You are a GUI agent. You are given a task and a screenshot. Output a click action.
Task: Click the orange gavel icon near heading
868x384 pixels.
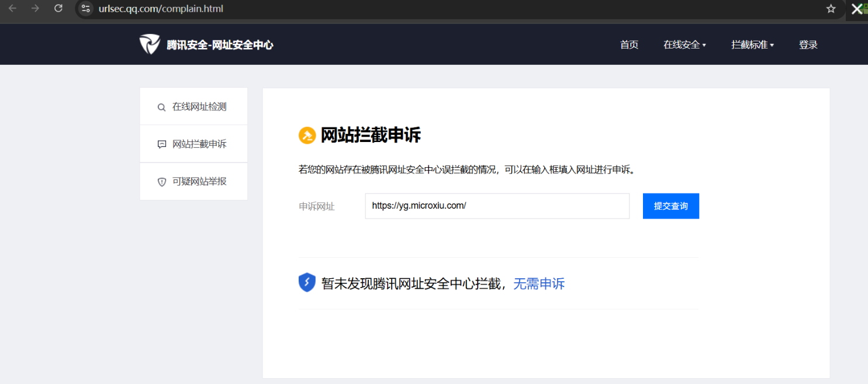[307, 136]
